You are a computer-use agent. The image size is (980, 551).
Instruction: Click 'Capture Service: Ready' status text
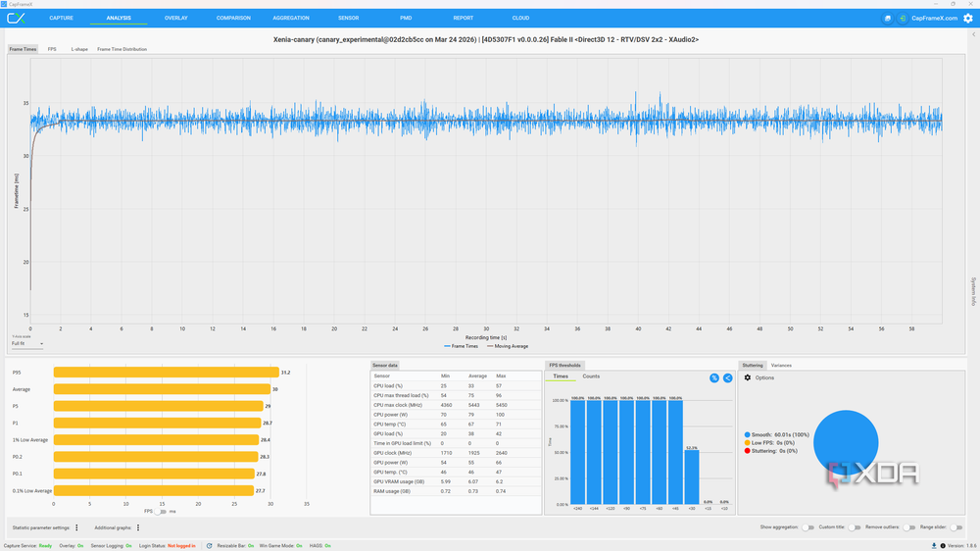(28, 545)
